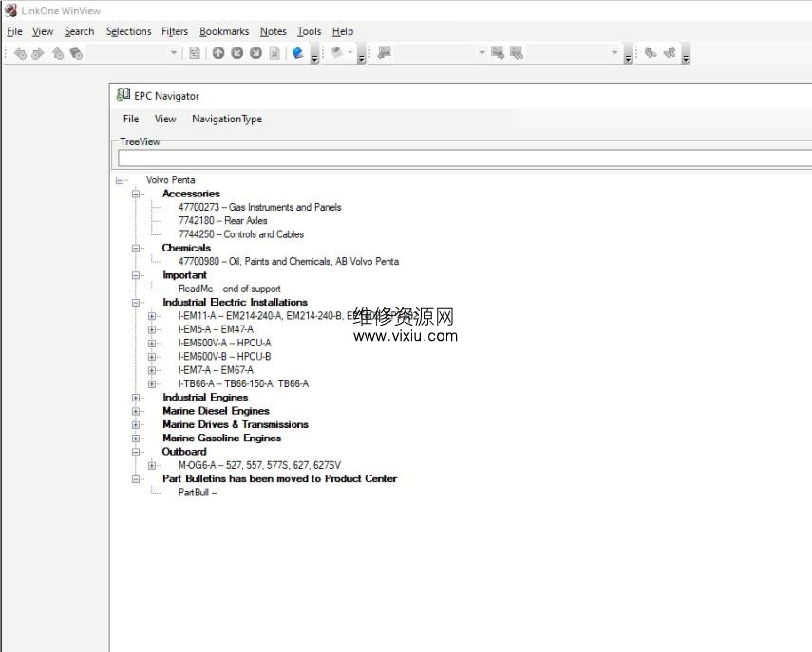The image size is (812, 652).
Task: Click the page document icon after round arrows
Action: pyautogui.click(x=275, y=53)
